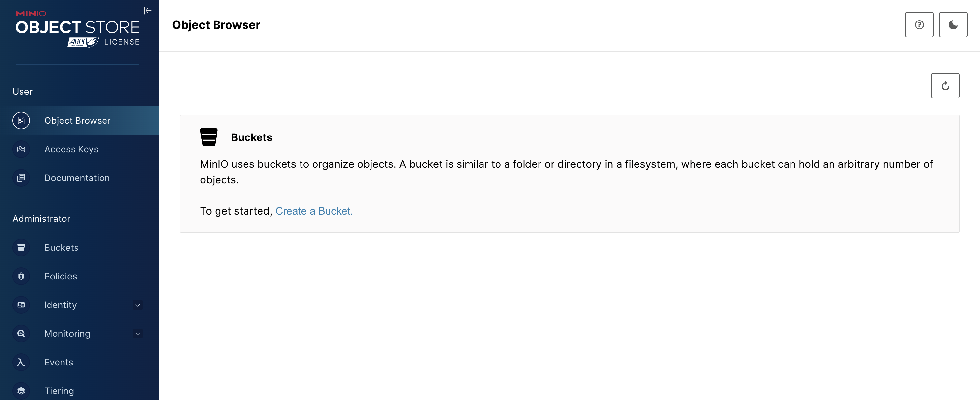Open the Access Keys menu item
The width and height of the screenshot is (980, 400).
pyautogui.click(x=71, y=149)
